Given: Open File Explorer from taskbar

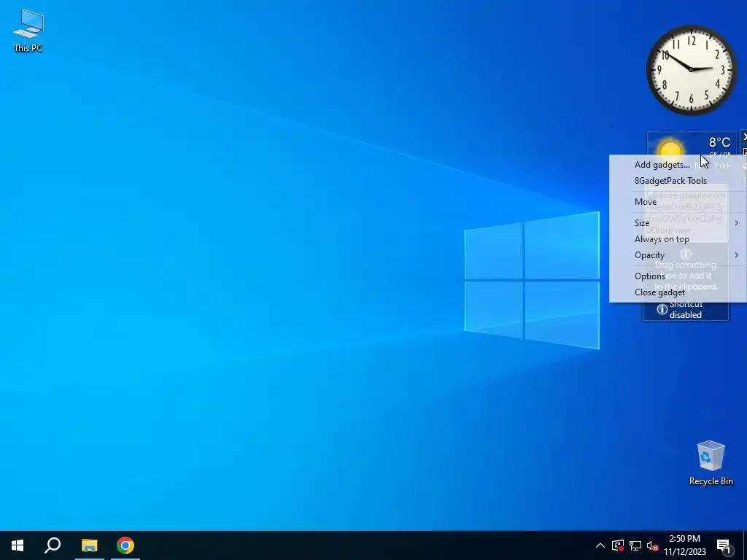Looking at the screenshot, I should coord(89,545).
